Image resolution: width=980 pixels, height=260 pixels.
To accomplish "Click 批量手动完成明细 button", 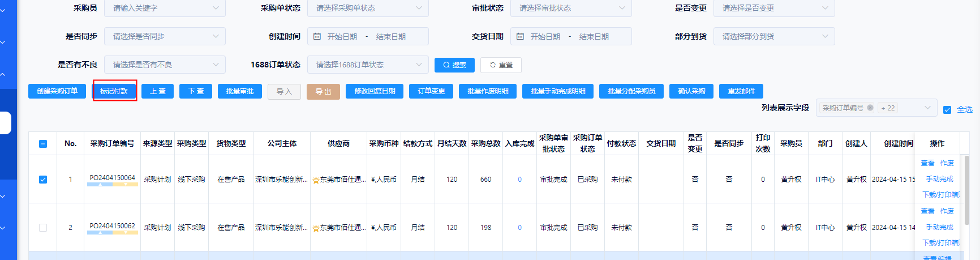I will tap(558, 91).
